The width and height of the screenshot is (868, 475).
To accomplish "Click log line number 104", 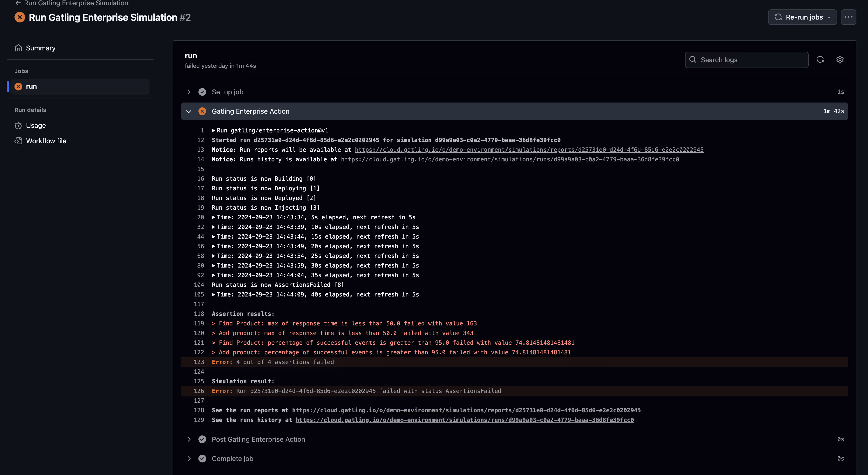I will [x=199, y=285].
